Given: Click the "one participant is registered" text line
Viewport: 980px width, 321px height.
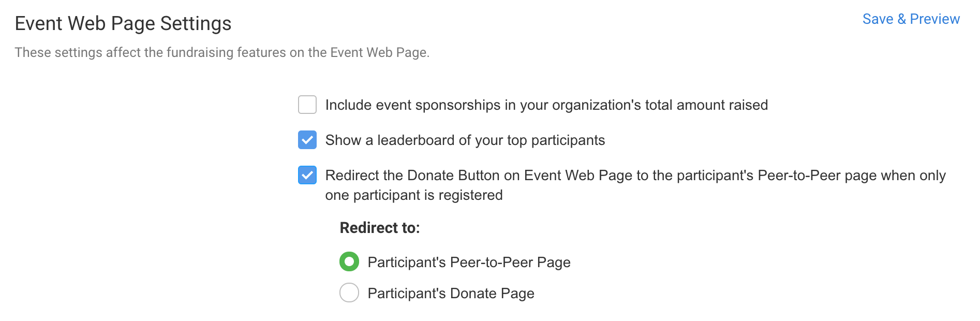Looking at the screenshot, I should (x=413, y=195).
